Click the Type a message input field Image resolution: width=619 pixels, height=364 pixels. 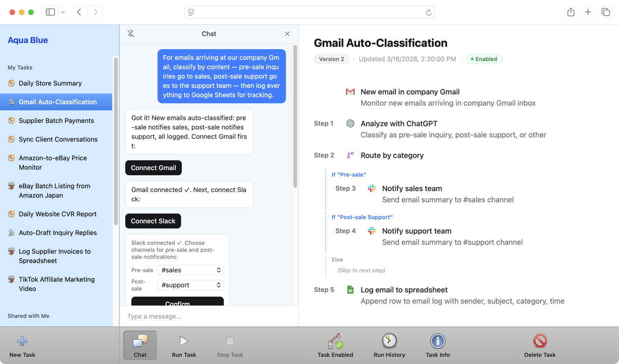pyautogui.click(x=209, y=316)
